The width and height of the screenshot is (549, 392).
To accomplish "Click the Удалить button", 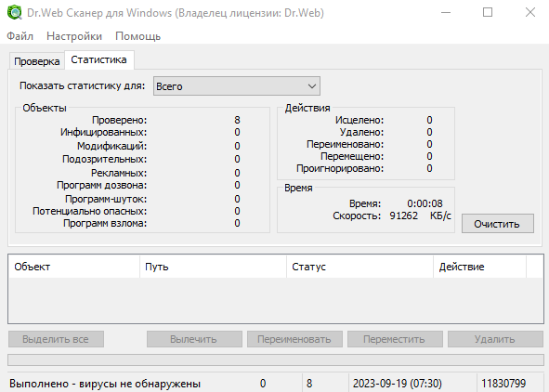I will coord(495,339).
